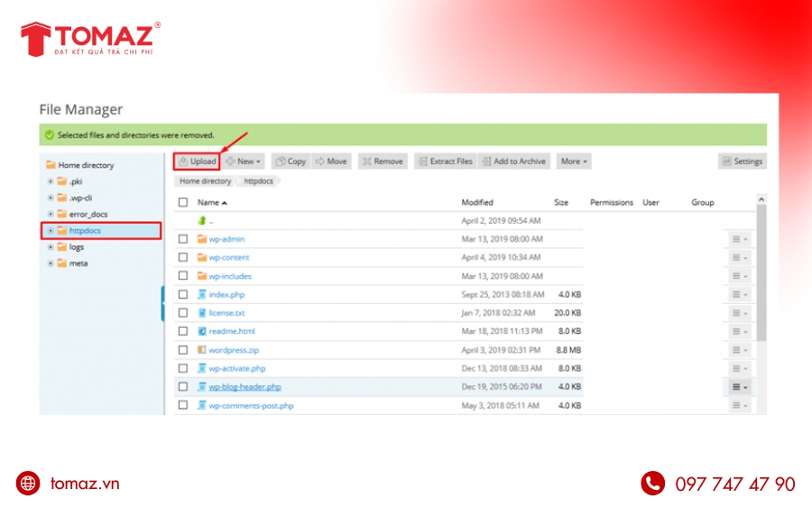
Task: Open the New dropdown menu
Action: [x=244, y=162]
